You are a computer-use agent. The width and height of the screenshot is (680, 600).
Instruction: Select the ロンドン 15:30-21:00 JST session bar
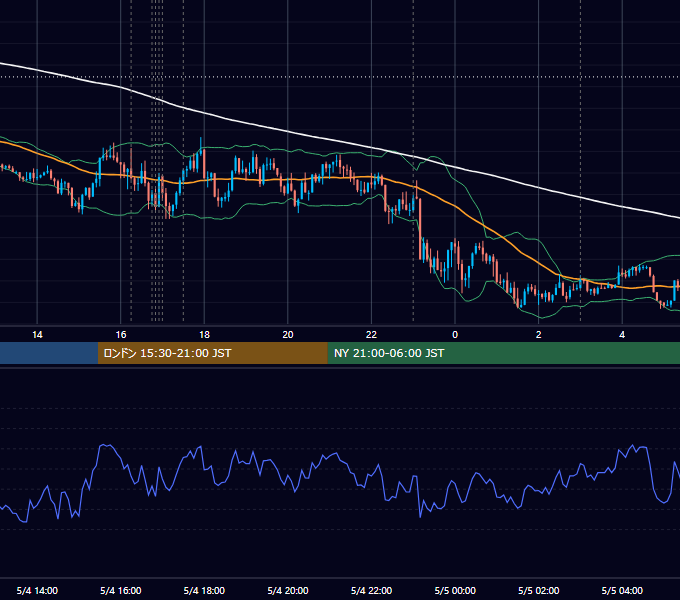click(x=212, y=353)
